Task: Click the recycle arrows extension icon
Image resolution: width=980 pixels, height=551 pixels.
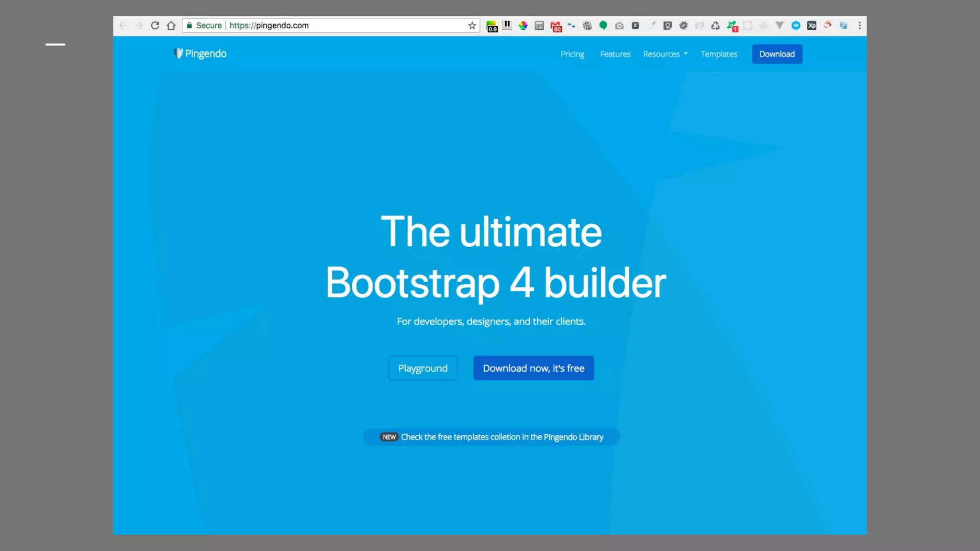Action: (x=715, y=25)
